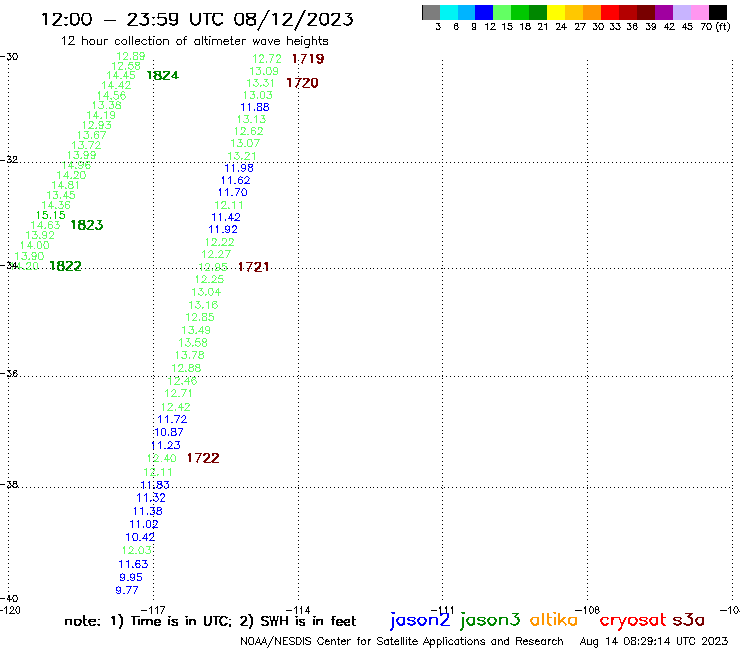Click the blue wave height 9.77
This screenshot has height=650, width=740.
click(x=127, y=590)
